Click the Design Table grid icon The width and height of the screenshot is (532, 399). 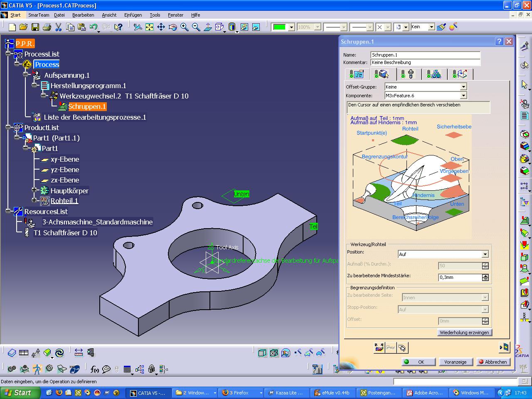(x=127, y=369)
